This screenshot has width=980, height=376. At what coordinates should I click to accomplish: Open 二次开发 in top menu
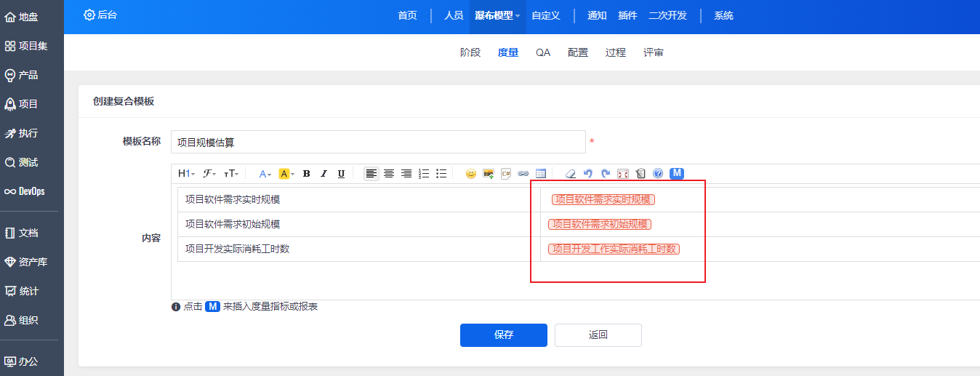click(667, 15)
